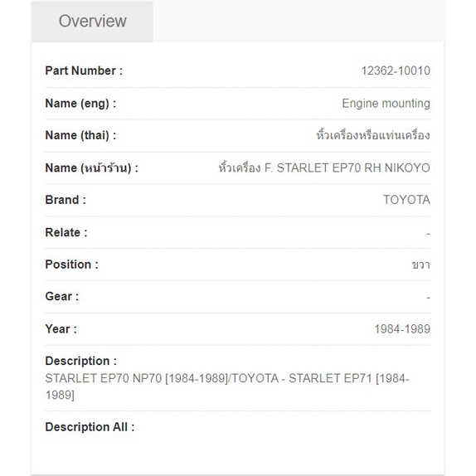Viewport: 476px width, 476px height.
Task: Click the Gear field label
Action: [62, 296]
